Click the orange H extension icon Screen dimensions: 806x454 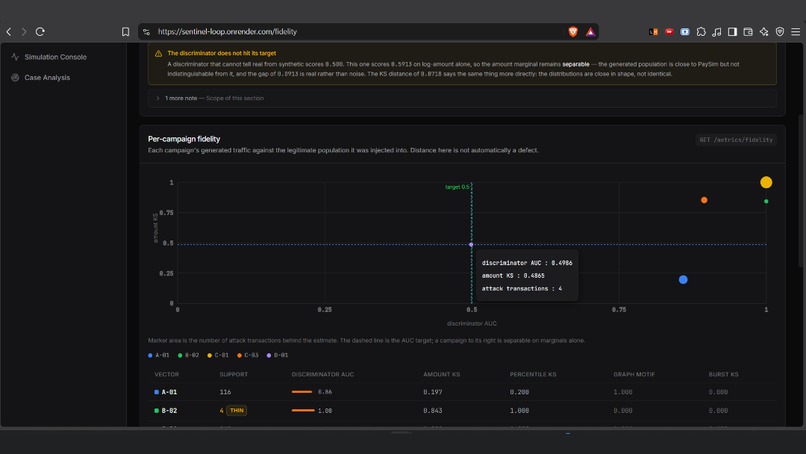(x=653, y=32)
